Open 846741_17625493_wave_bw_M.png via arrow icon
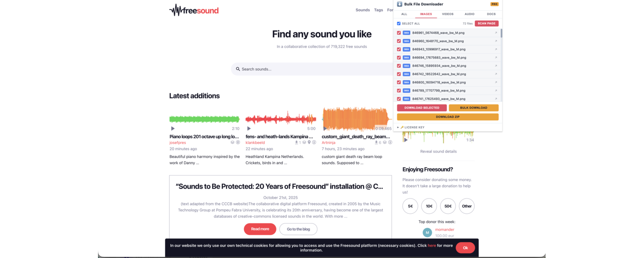The height and width of the screenshot is (258, 644). [x=496, y=99]
